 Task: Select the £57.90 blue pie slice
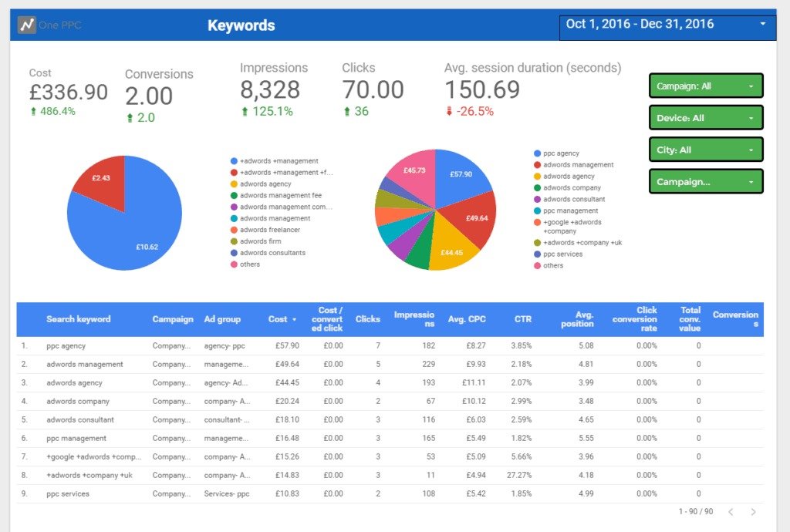tap(460, 176)
